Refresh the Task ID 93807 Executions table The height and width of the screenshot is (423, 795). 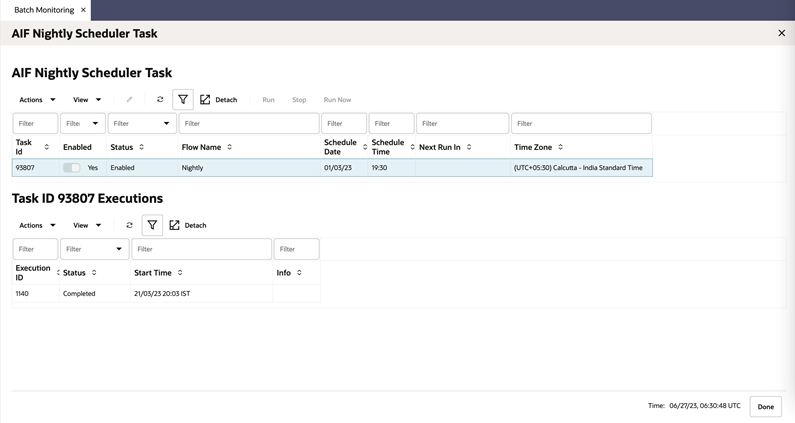(x=129, y=225)
